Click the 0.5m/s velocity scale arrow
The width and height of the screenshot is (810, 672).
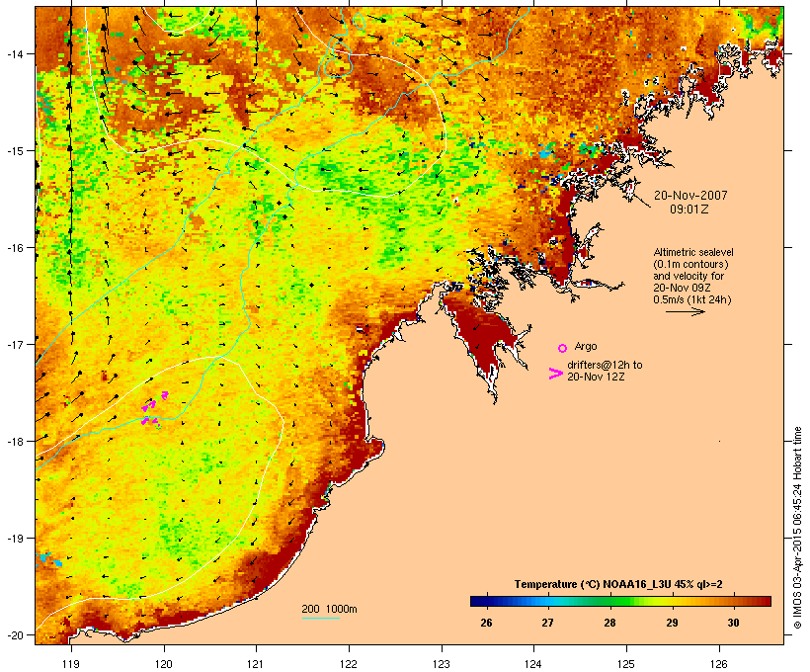[685, 311]
